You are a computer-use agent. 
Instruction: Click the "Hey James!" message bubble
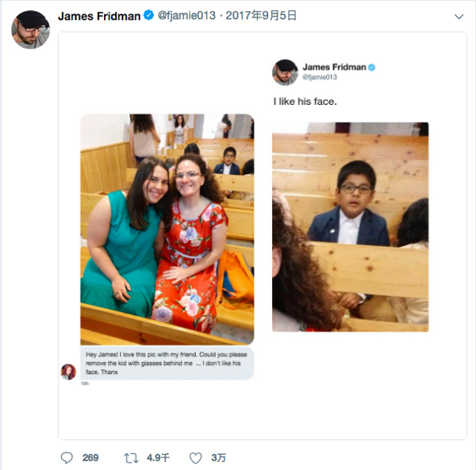[167, 362]
